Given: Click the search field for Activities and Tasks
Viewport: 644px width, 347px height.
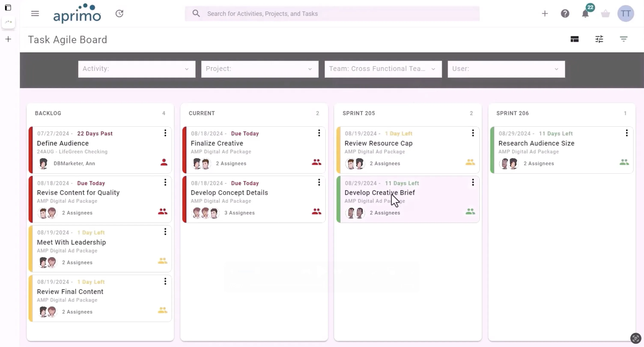Looking at the screenshot, I should (x=332, y=13).
